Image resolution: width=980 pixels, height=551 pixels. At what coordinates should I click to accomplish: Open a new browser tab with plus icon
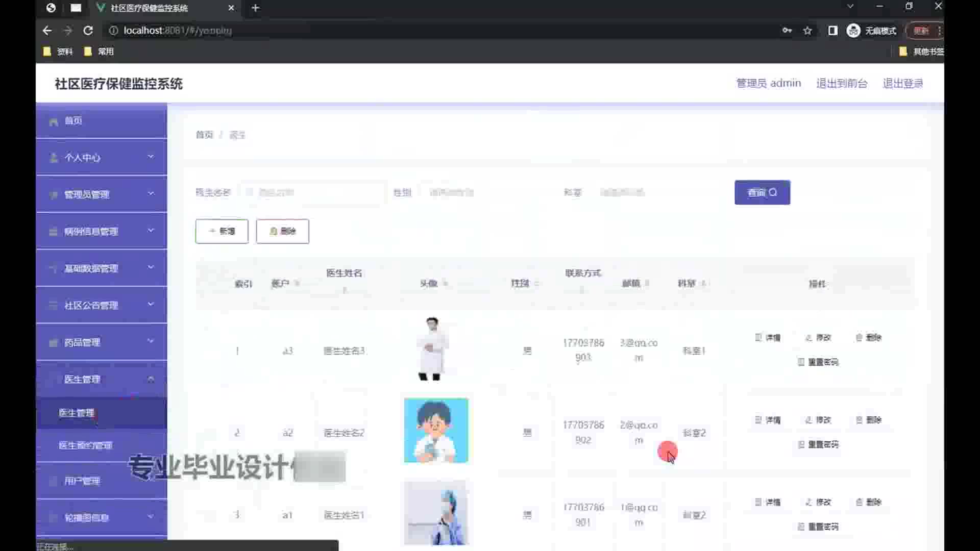(x=255, y=8)
